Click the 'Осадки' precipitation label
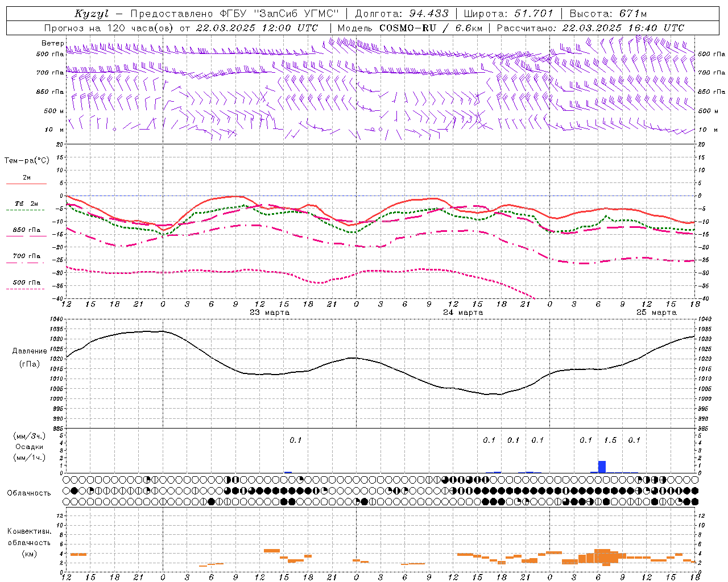Screen dimensions: 728x582 (28, 447)
